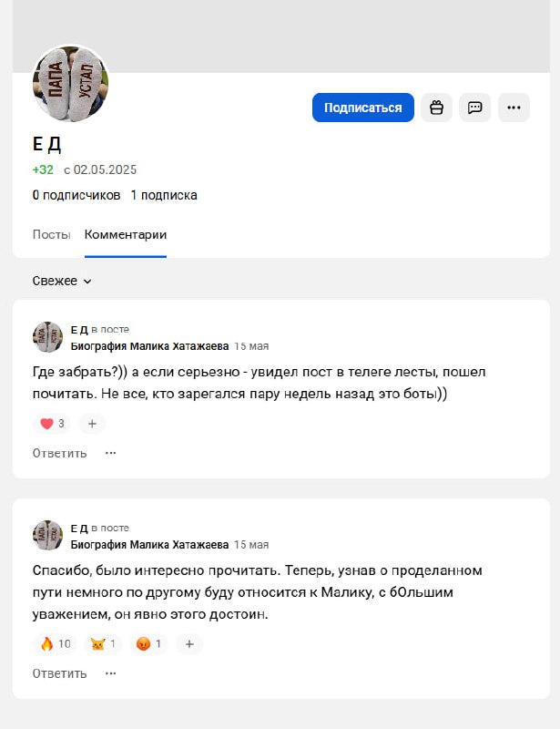Open the 1 подписка subscriptions link

tap(164, 195)
